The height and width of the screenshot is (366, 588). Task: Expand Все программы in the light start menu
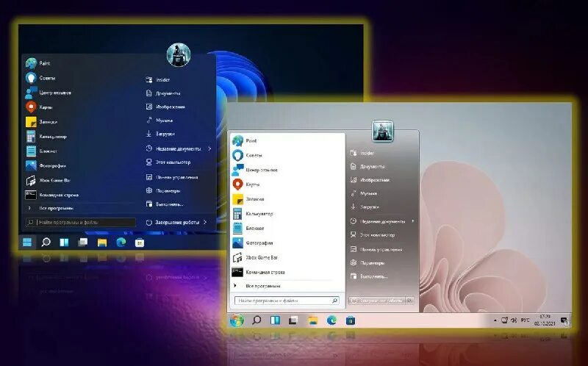pos(257,286)
